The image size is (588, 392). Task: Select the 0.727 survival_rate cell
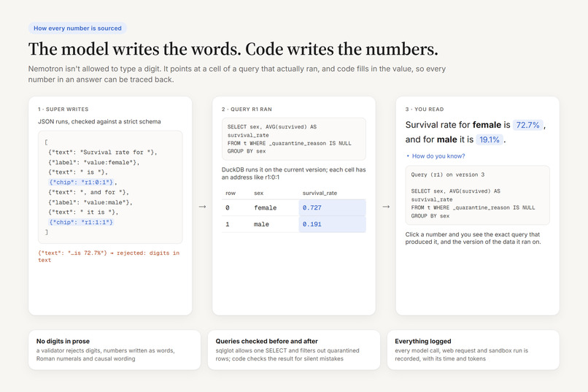tap(332, 208)
